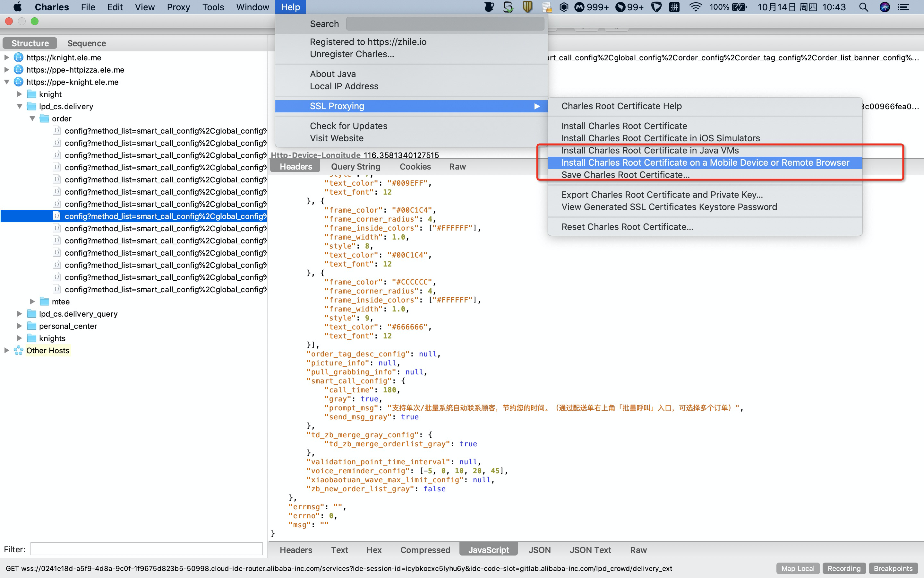Click the Filter input field
Screen dimensions: 924x578
[147, 549]
